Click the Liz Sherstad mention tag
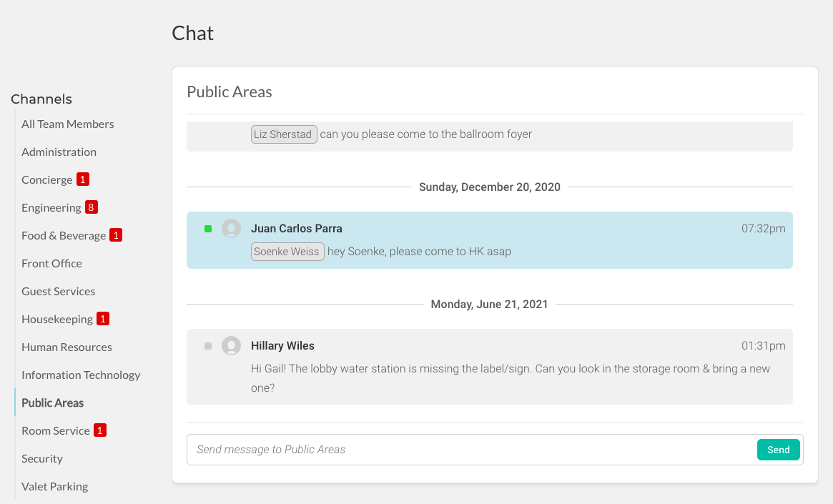This screenshot has width=833, height=504. coord(284,134)
